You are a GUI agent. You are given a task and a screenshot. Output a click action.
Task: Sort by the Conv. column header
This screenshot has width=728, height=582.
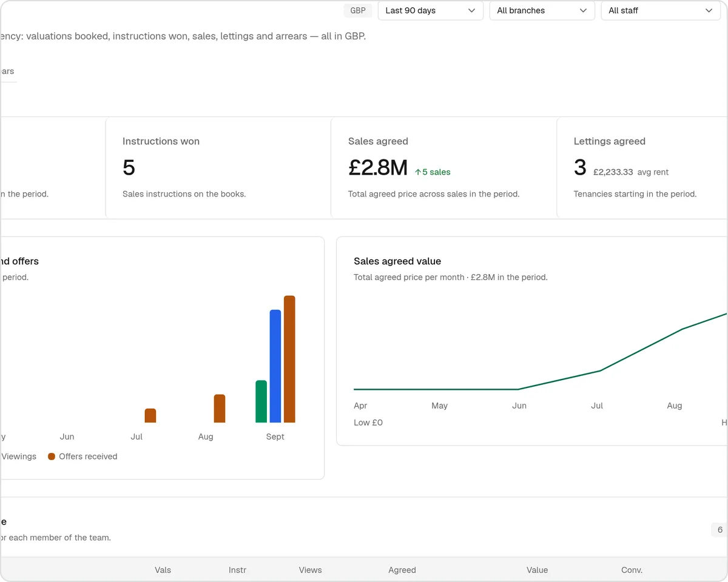[632, 570]
